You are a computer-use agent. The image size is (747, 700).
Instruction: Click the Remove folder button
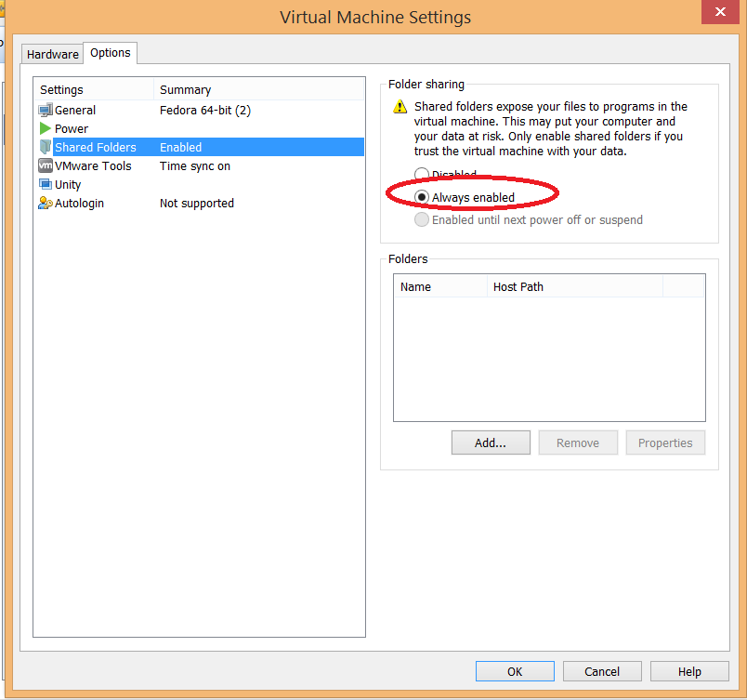pos(578,442)
